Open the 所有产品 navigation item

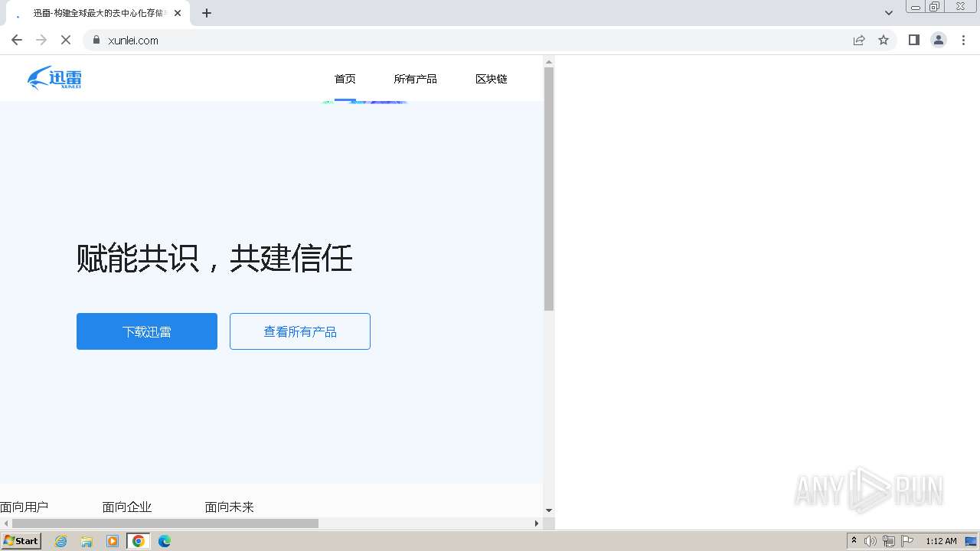click(416, 79)
